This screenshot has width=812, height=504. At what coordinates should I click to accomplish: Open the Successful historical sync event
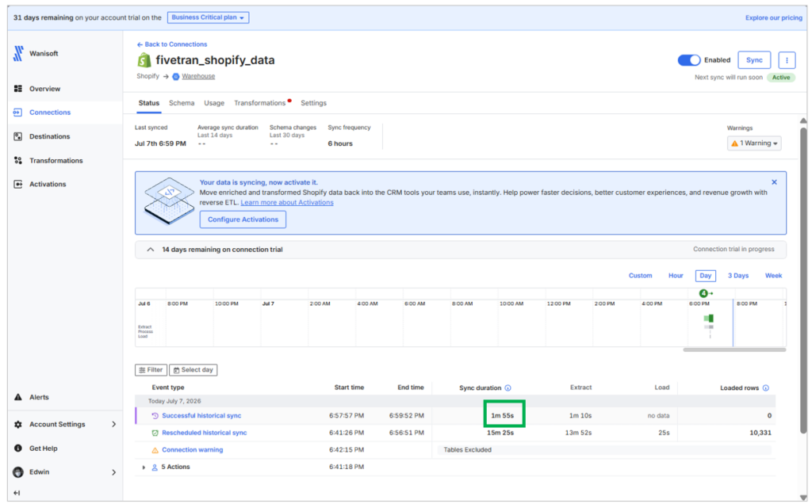coord(201,415)
